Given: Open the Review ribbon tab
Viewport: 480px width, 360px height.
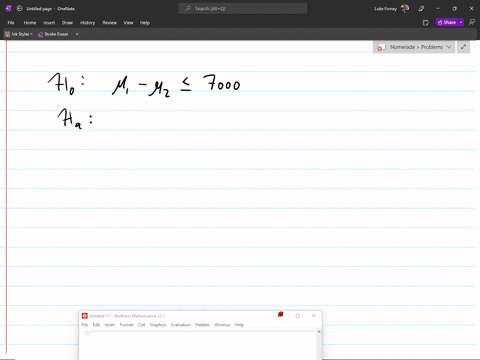Looking at the screenshot, I should [x=109, y=23].
